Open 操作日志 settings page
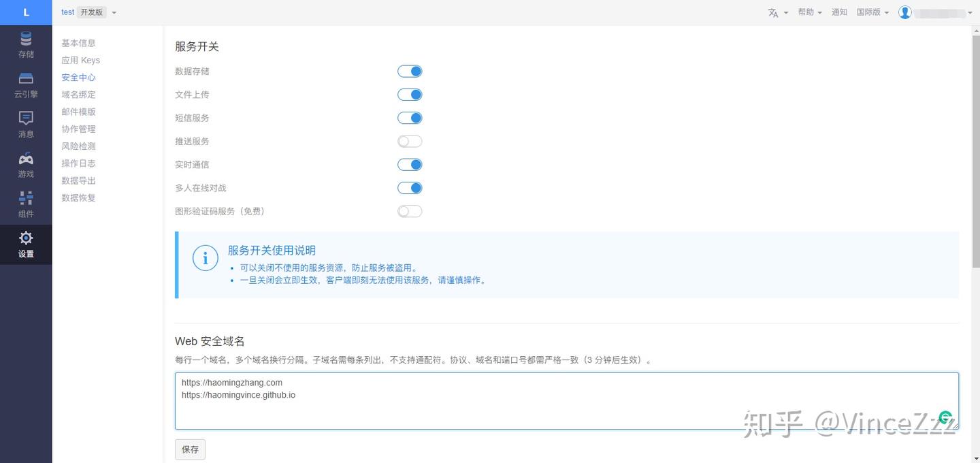The height and width of the screenshot is (463, 980). coord(78,163)
